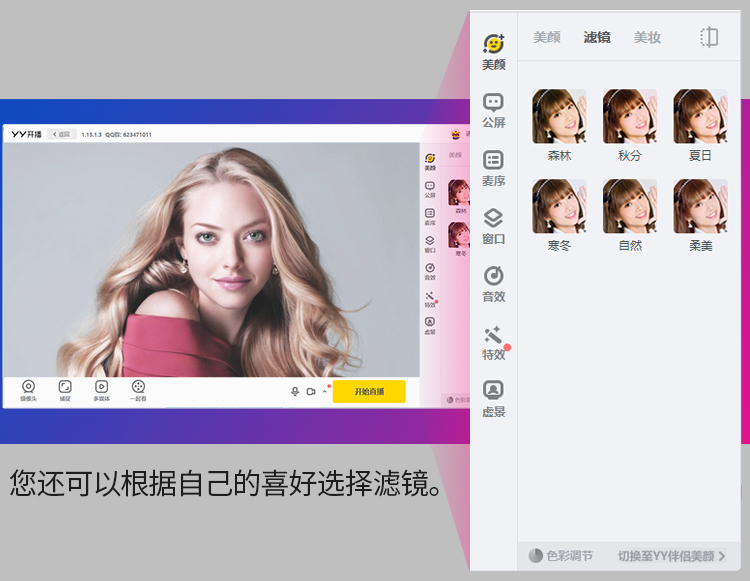
Task: Toggle the camera icon next to the microphone
Action: 311,391
